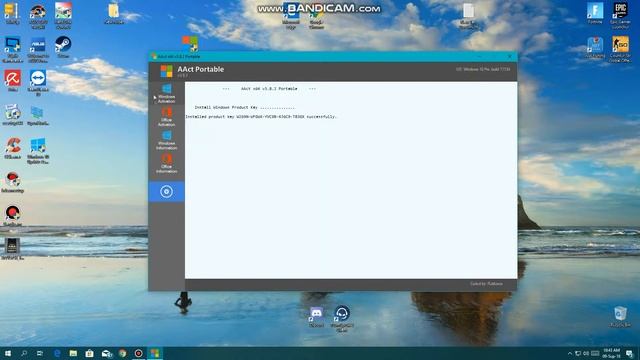Viewport: 640px width, 360px height.
Task: Open headset app shortcut beside Discord
Action: click(342, 319)
